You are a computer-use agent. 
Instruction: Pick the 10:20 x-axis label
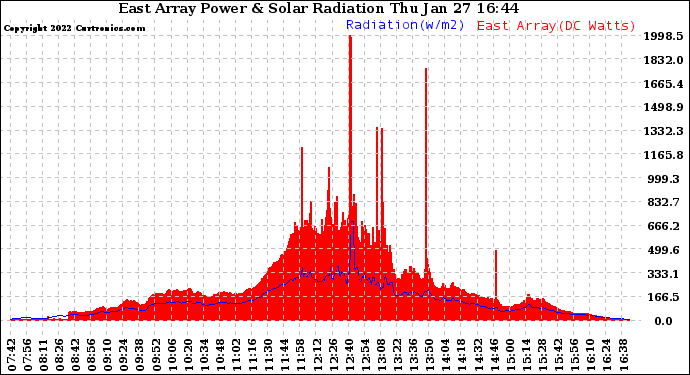click(188, 355)
